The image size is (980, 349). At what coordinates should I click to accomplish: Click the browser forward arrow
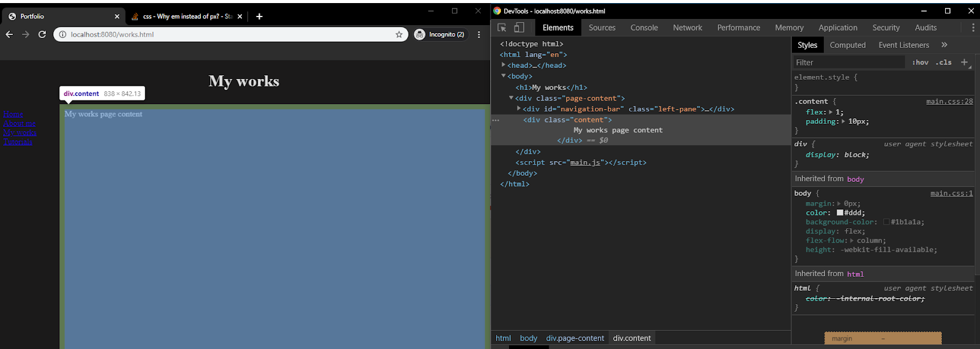pyautogui.click(x=26, y=34)
